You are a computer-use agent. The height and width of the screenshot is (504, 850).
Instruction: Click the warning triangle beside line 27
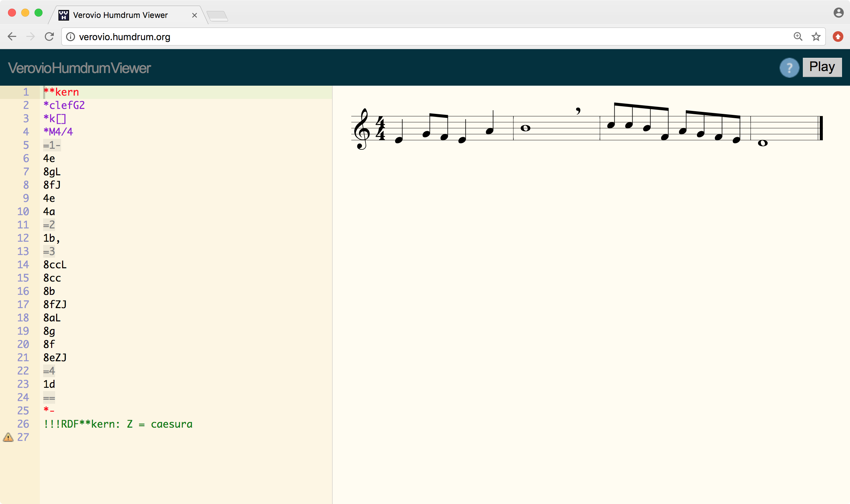[9, 438]
